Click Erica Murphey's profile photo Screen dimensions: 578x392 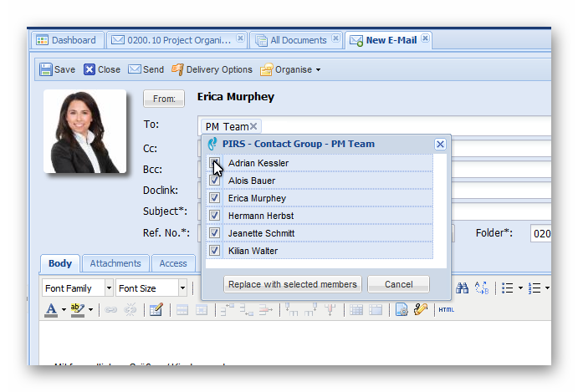(x=85, y=131)
